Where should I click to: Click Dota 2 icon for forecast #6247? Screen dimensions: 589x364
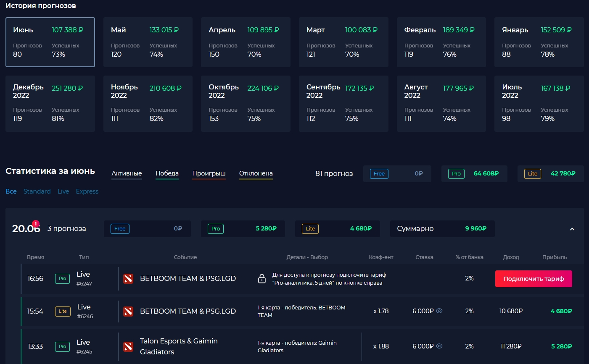[x=128, y=279]
